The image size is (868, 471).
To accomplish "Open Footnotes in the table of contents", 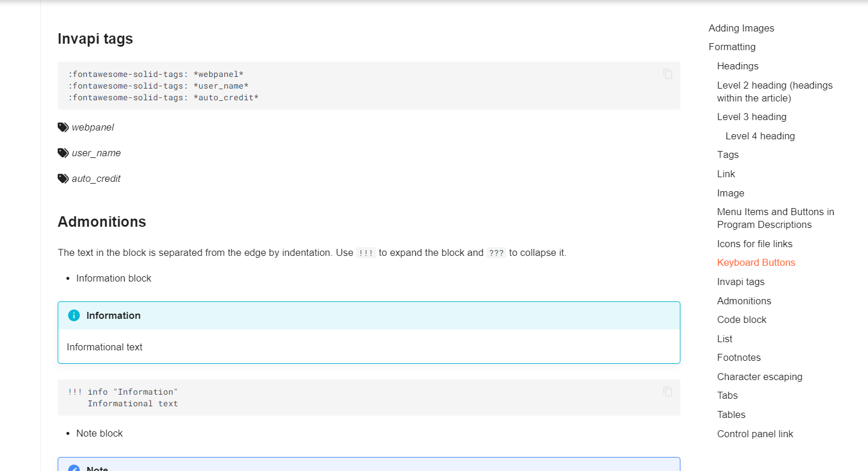I will coord(739,357).
